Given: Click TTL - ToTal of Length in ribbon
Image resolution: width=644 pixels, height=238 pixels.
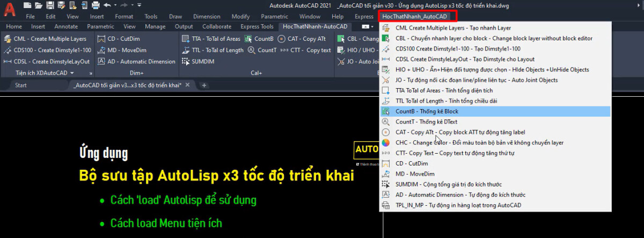Looking at the screenshot, I should [213, 50].
